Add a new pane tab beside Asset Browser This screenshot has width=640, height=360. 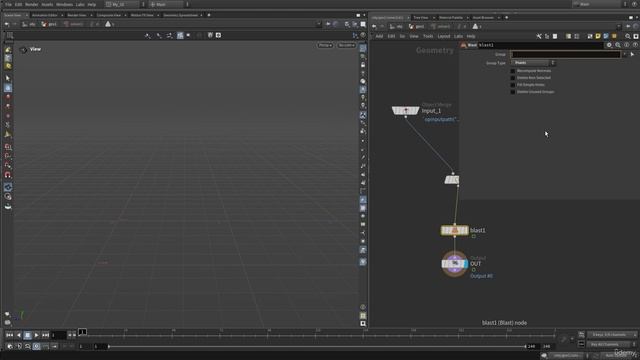pyautogui.click(x=507, y=18)
